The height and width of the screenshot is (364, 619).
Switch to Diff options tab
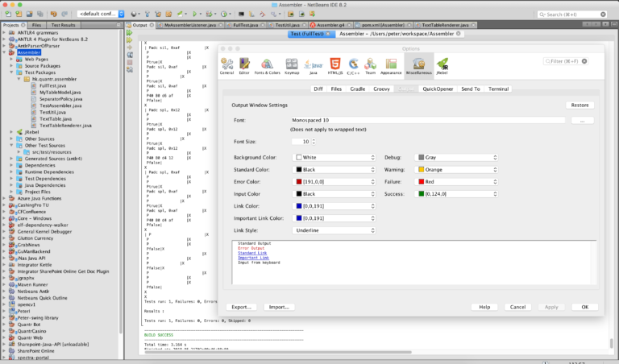pos(318,89)
